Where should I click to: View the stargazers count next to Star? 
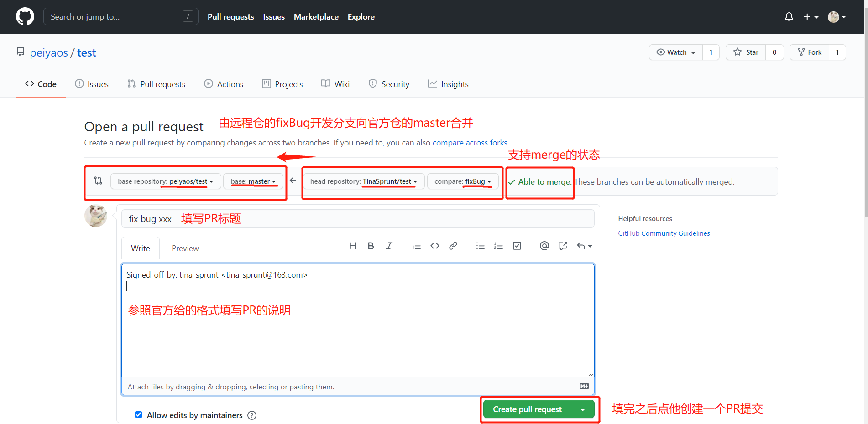pyautogui.click(x=774, y=52)
